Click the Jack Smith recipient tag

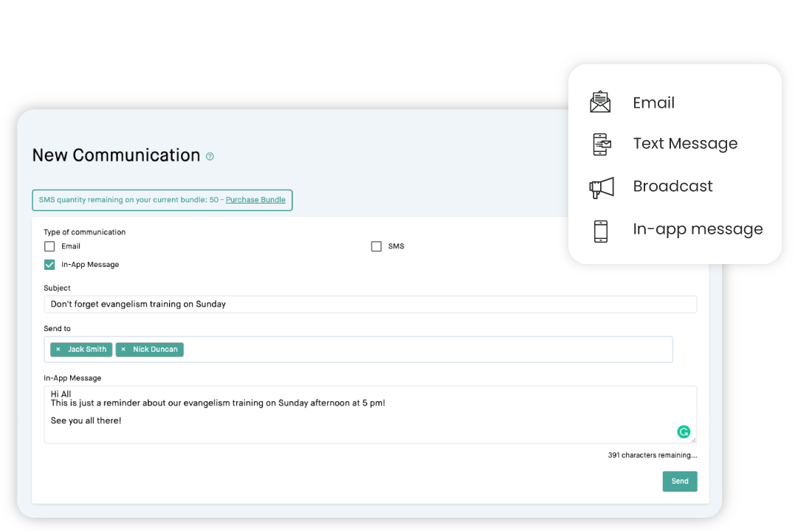[x=81, y=350]
